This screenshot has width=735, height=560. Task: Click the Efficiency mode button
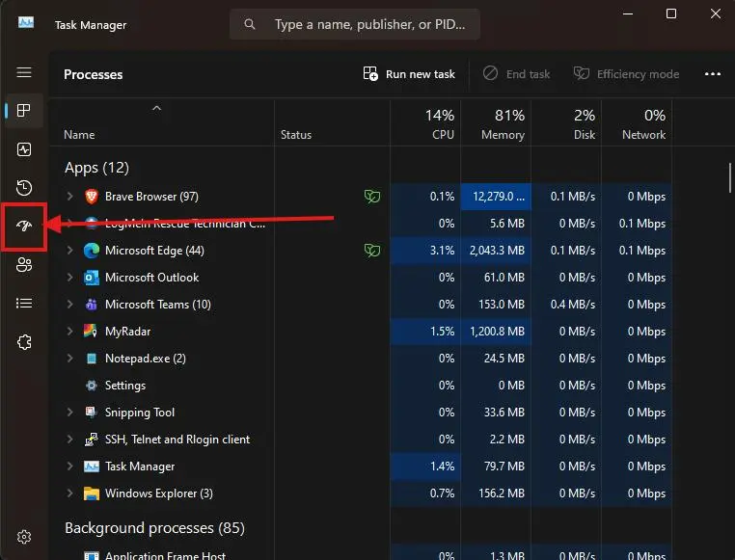pos(626,74)
